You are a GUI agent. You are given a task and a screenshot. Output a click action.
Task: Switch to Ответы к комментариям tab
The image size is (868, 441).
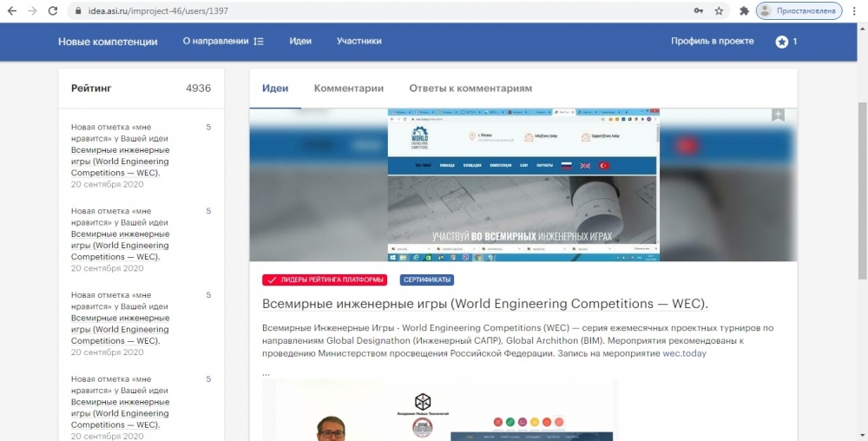pos(470,88)
